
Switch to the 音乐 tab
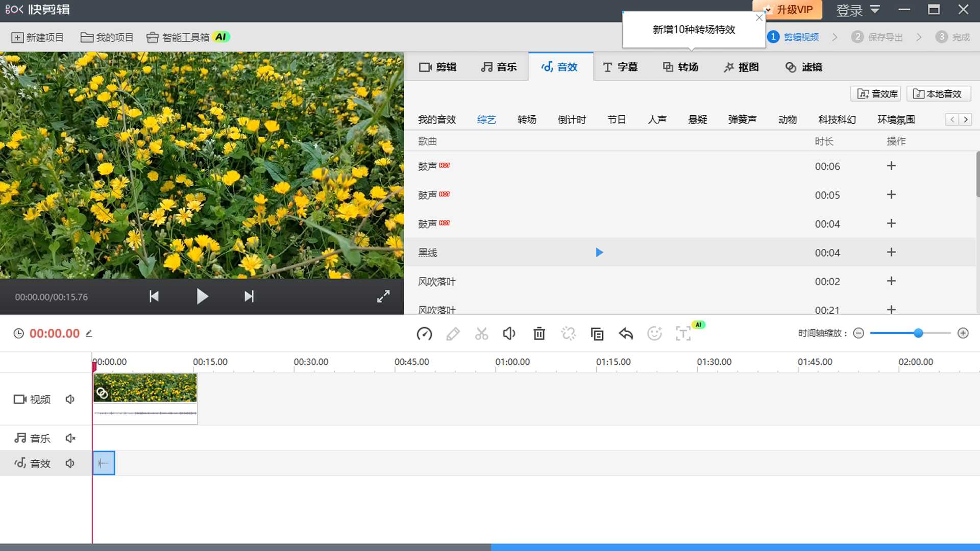[x=499, y=67]
